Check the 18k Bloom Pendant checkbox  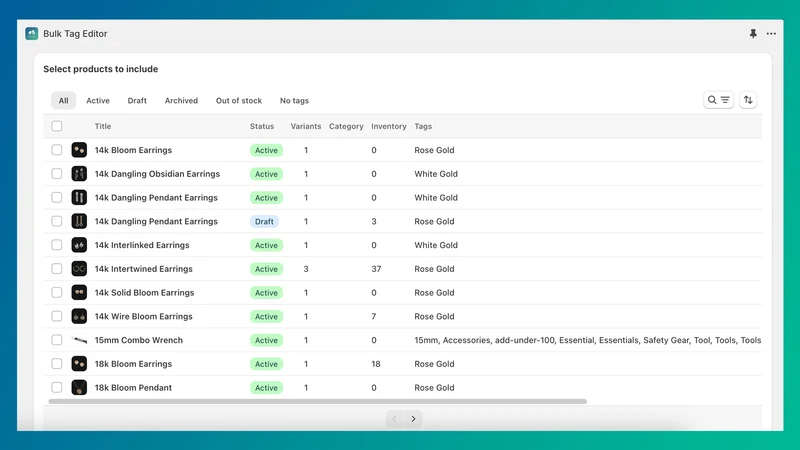coord(57,388)
